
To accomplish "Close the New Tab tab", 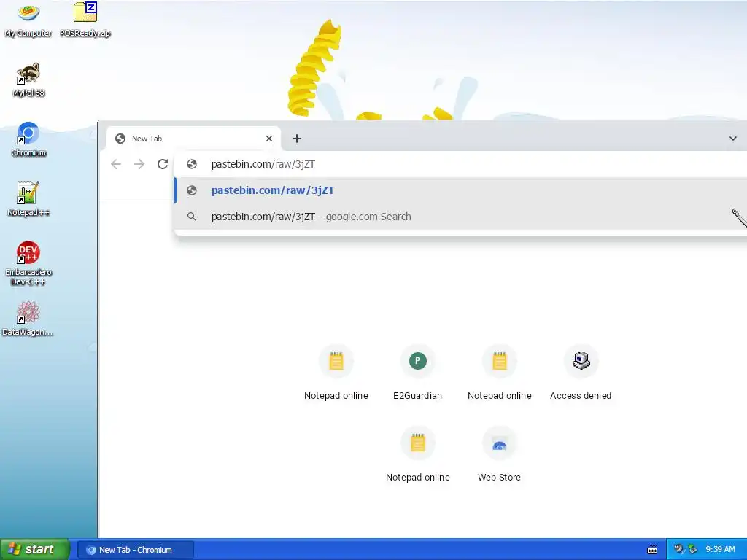I will point(269,139).
